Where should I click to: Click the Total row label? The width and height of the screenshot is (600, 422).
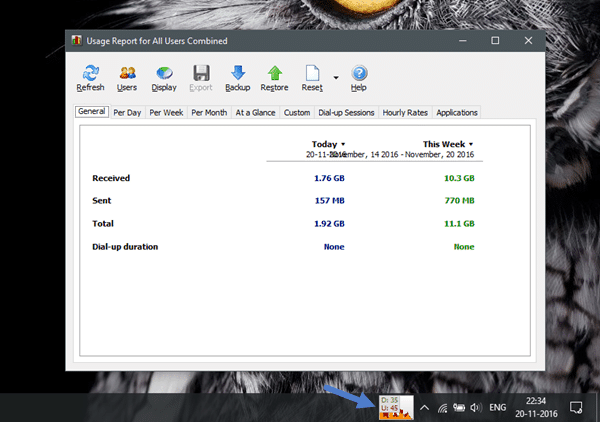[103, 224]
